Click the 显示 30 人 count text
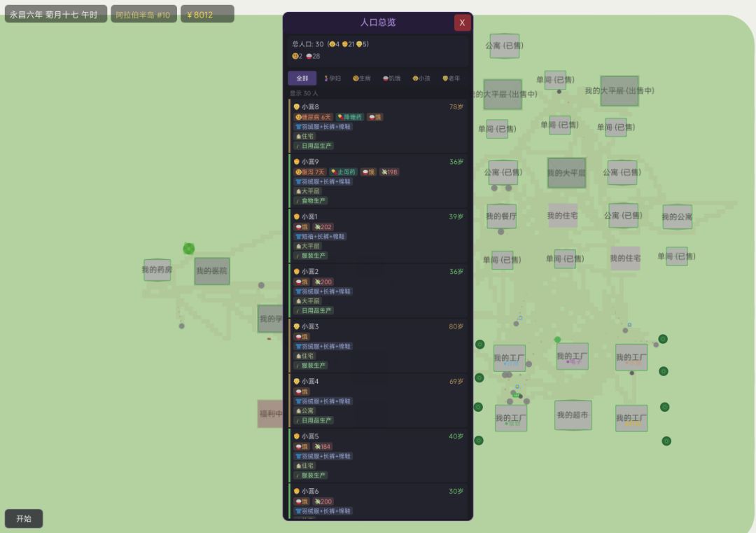Screen dimensions: 756x533 point(304,93)
